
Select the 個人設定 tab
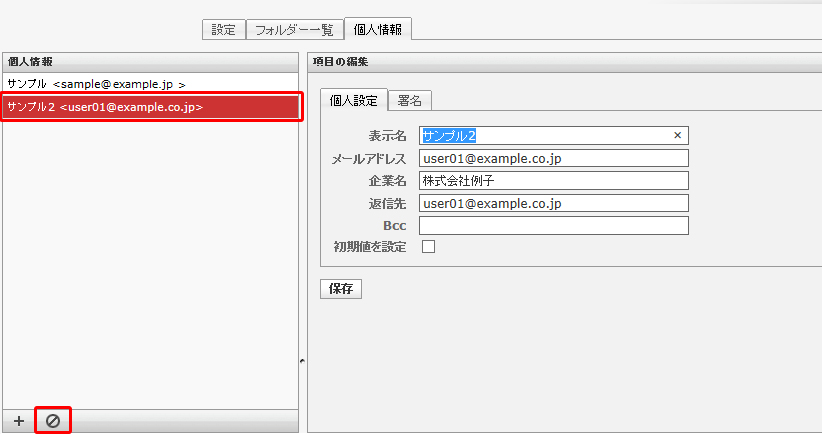click(x=353, y=101)
